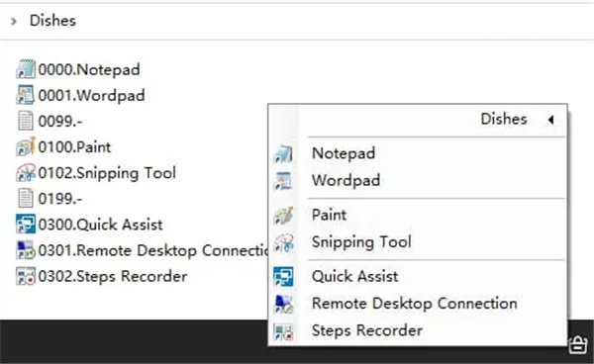The image size is (594, 364).
Task: Click the 0301.Remote Desktop Connection file icon
Action: 26,250
